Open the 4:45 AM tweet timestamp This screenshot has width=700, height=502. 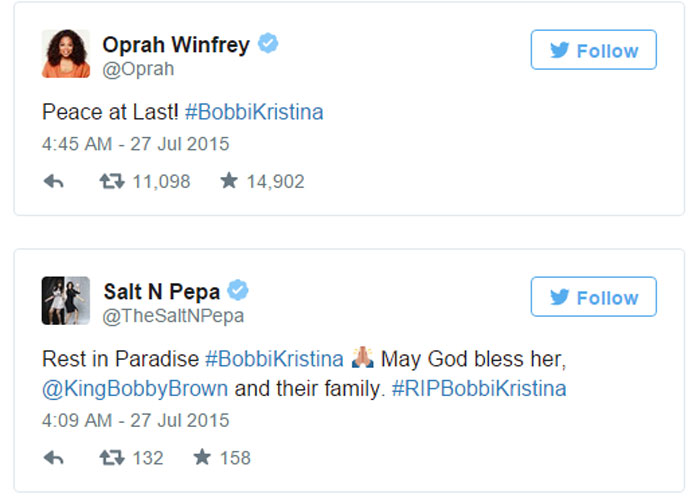tap(135, 144)
